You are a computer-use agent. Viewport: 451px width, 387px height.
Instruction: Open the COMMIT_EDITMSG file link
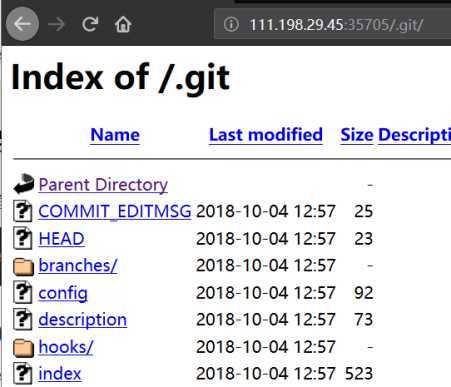[115, 211]
